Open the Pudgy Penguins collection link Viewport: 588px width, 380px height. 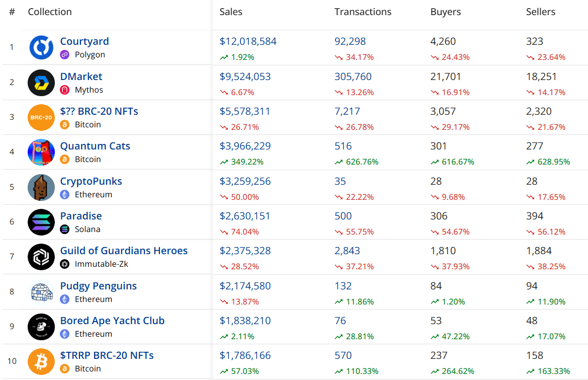[98, 286]
